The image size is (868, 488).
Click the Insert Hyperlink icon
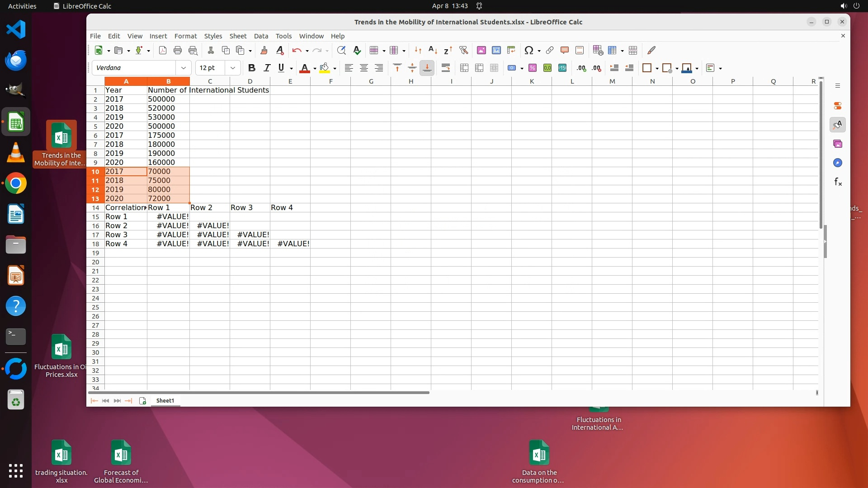point(550,51)
